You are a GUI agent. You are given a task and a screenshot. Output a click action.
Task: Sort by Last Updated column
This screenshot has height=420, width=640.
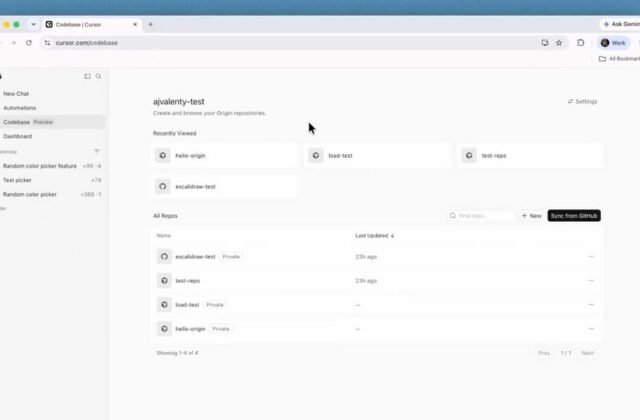375,236
